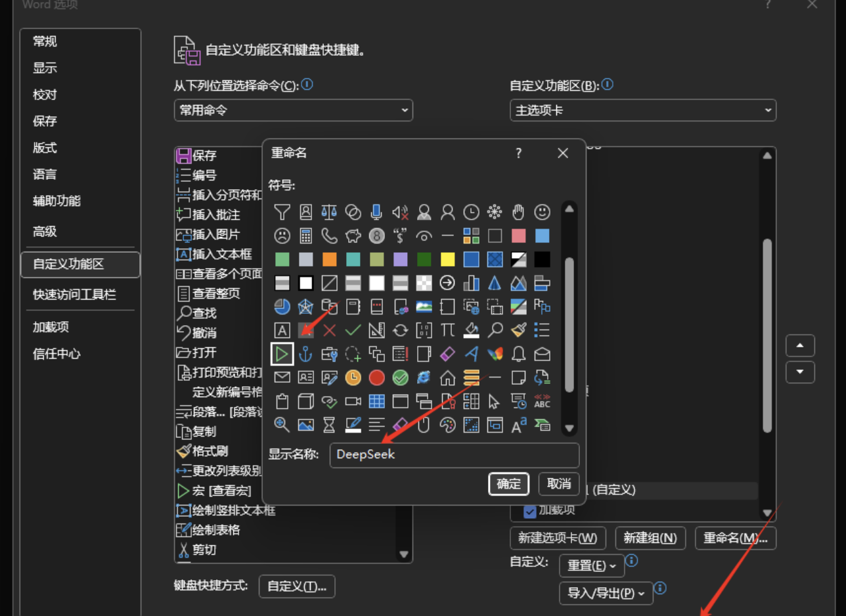The height and width of the screenshot is (616, 846).
Task: Click the 新建选项卡 button
Action: [557, 538]
